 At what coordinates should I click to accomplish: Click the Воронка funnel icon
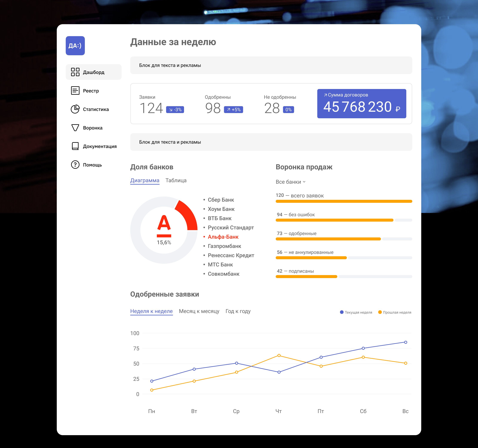75,128
